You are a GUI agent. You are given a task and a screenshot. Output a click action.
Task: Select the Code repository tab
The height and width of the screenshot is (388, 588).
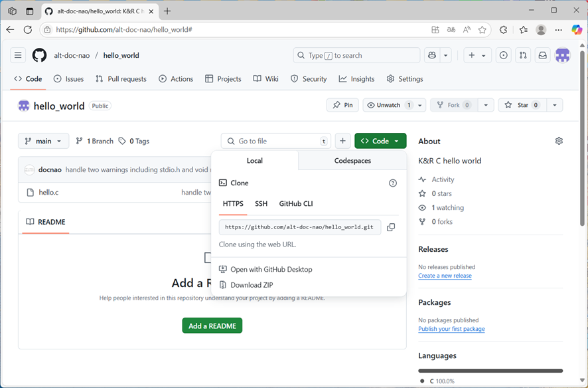point(28,79)
